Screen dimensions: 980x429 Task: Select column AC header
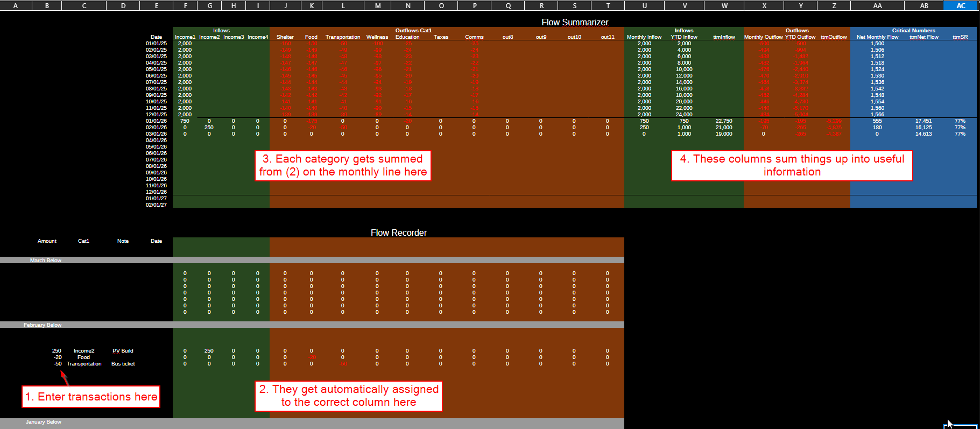click(961, 6)
